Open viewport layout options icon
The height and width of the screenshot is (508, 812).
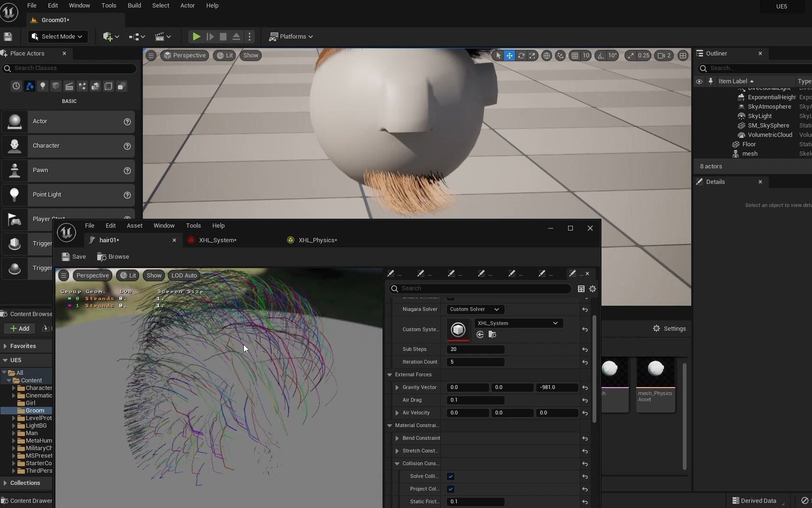pyautogui.click(x=683, y=56)
